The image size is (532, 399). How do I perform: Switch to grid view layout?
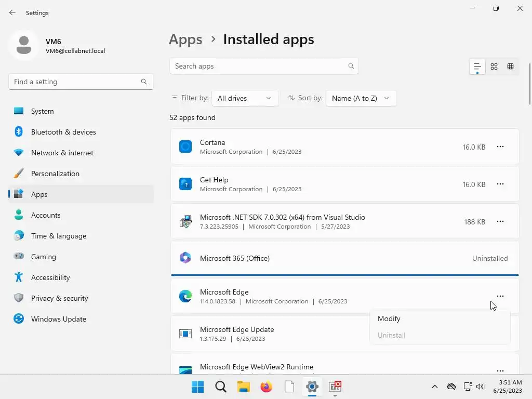[494, 66]
